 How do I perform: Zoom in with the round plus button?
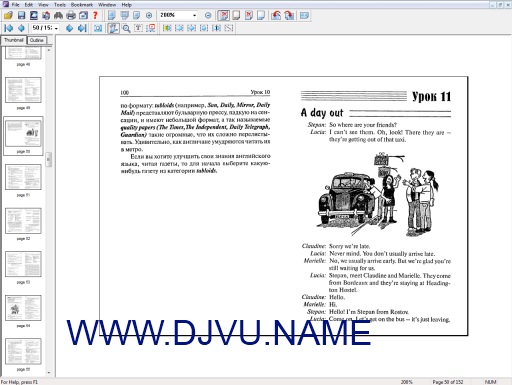[x=149, y=15]
